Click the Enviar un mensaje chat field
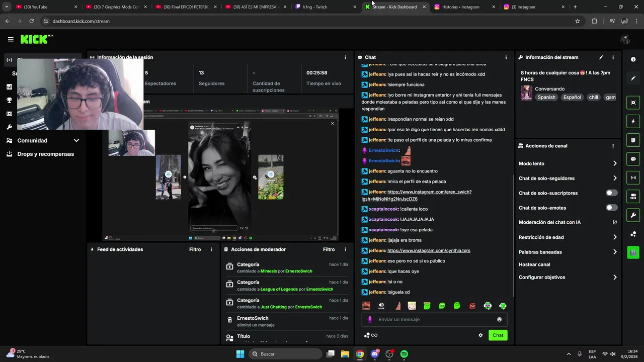Viewport: 644px width, 362px height. [x=434, y=319]
